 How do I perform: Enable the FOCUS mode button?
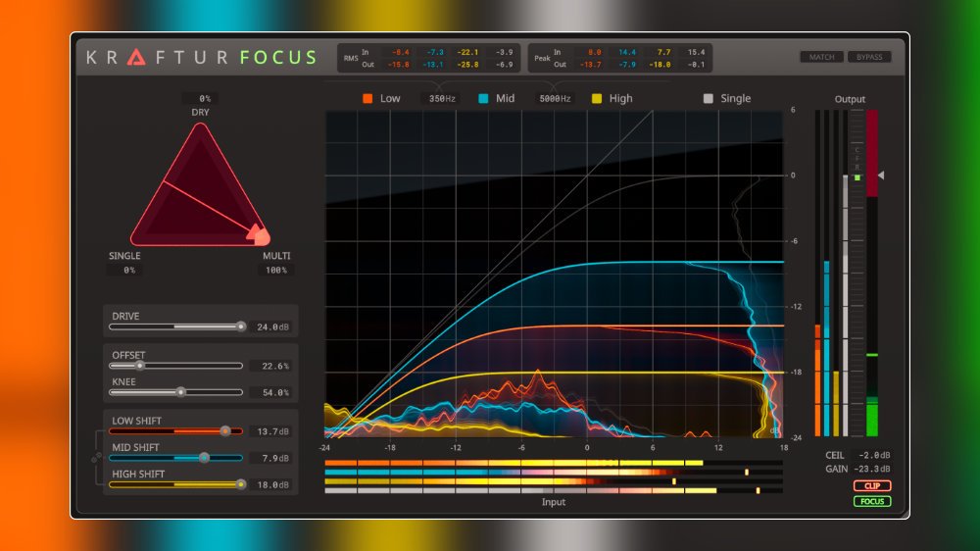872,502
